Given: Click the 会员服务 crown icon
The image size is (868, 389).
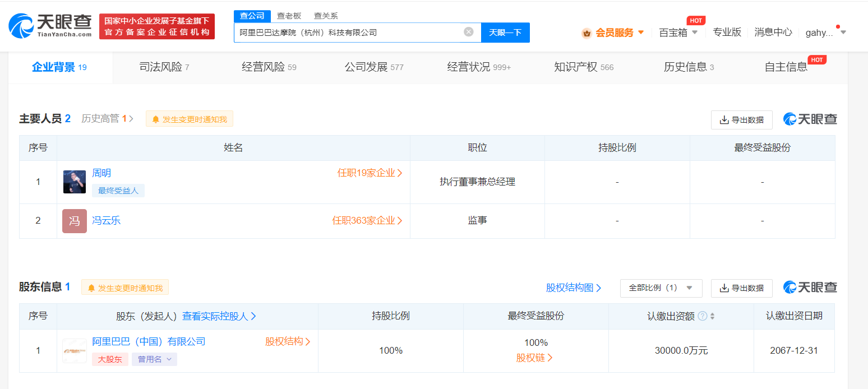Looking at the screenshot, I should (x=587, y=33).
